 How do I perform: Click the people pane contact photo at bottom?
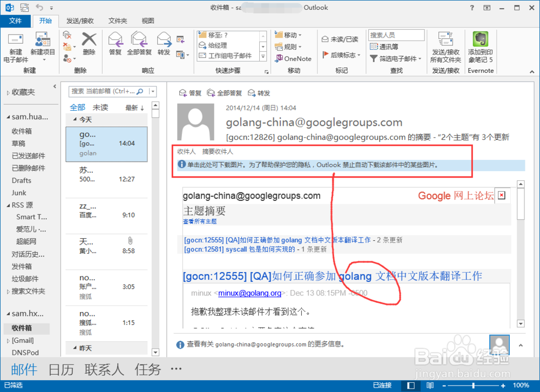(x=500, y=345)
